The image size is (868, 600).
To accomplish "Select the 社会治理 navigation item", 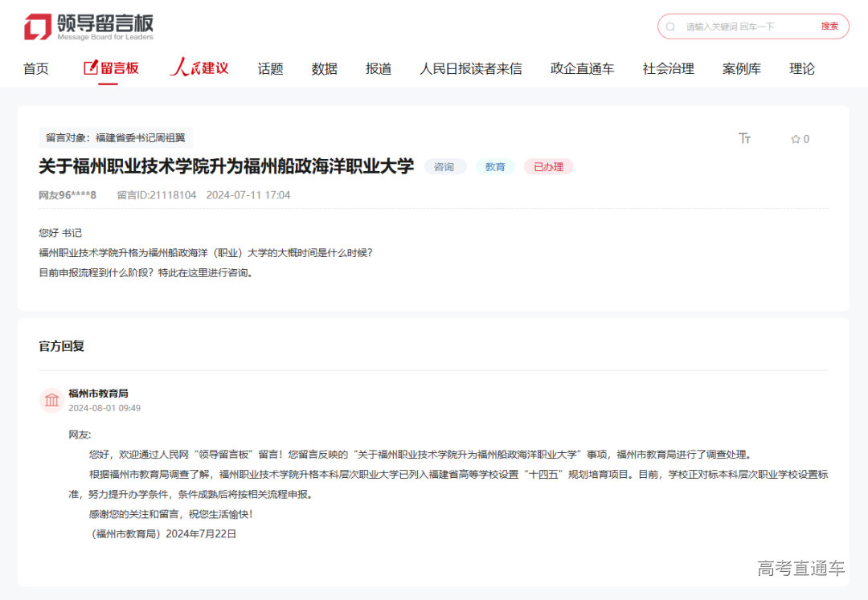I will 668,69.
